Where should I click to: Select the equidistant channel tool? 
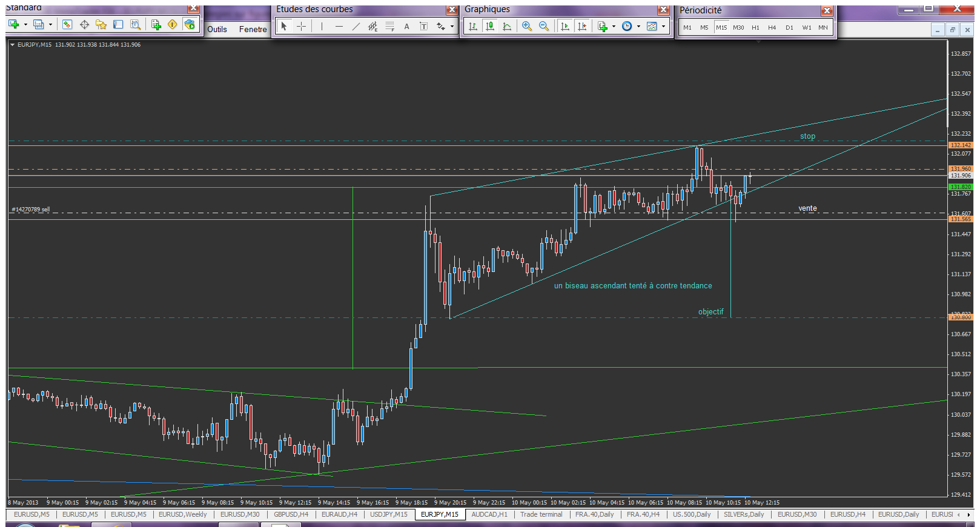372,26
